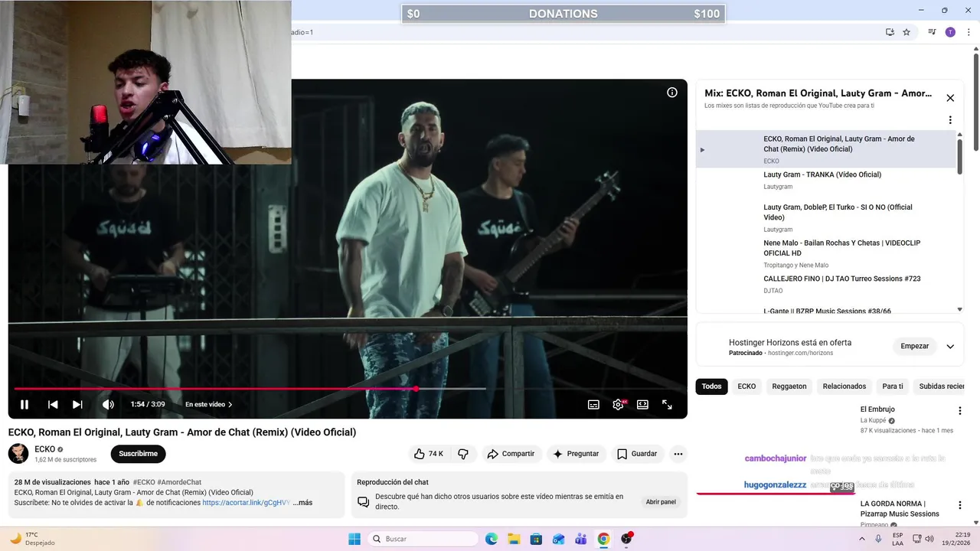
Task: Open the ECKO channel avatar
Action: 18,454
